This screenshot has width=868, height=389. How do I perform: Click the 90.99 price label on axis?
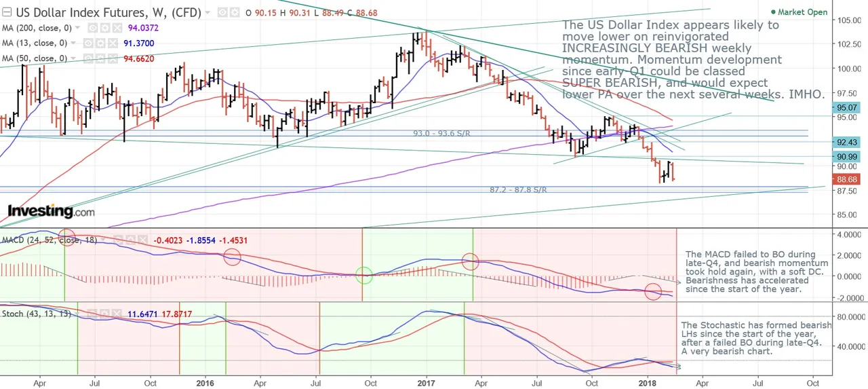[x=848, y=156]
